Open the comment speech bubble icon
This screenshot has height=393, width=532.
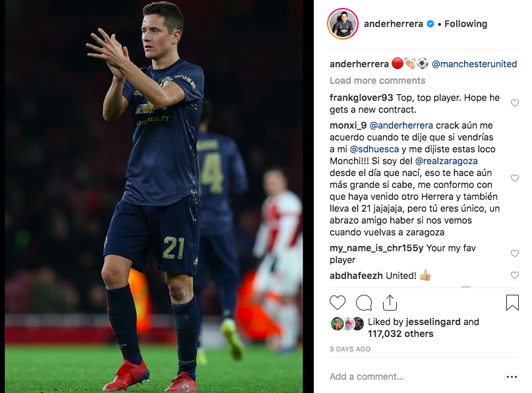(364, 303)
